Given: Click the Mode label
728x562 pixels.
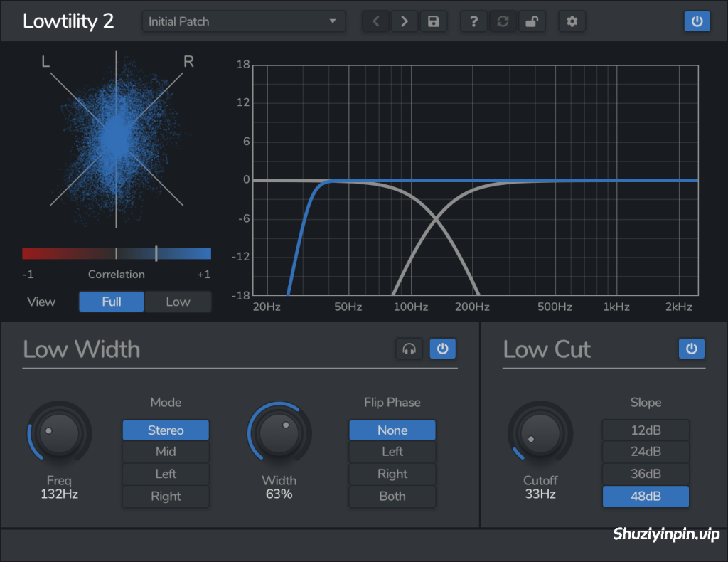Looking at the screenshot, I should [166, 402].
